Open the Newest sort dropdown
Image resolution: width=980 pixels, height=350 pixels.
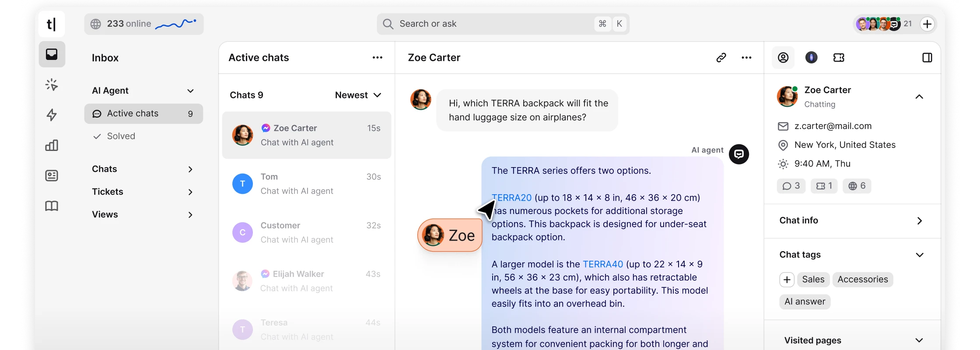click(358, 95)
